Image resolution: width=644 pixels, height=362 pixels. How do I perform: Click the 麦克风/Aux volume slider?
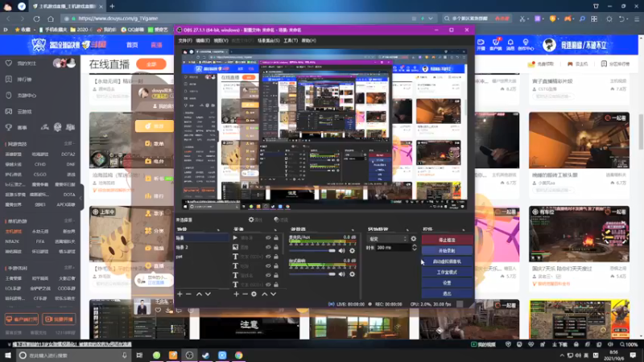312,251
